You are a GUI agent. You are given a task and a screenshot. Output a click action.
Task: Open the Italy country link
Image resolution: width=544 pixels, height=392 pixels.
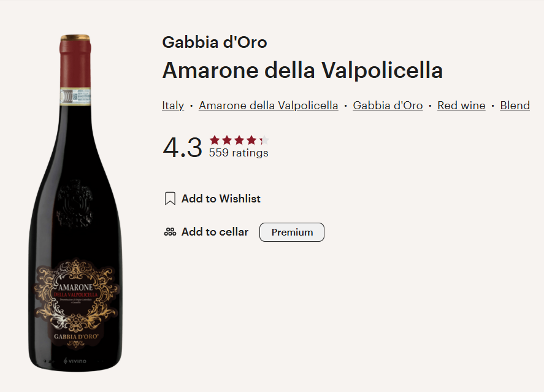tap(173, 106)
